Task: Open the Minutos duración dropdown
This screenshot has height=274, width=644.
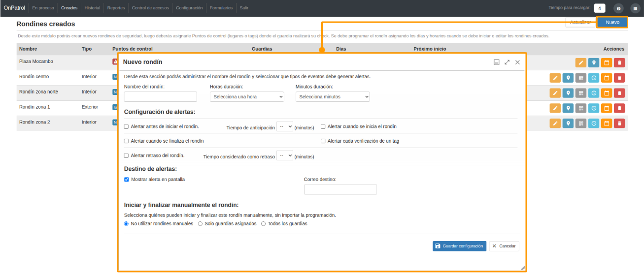Action: [x=333, y=96]
